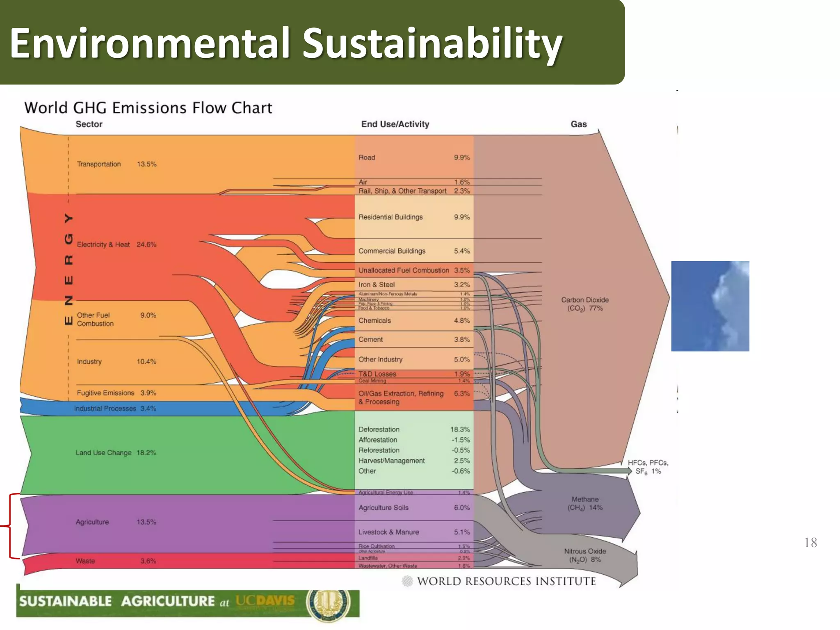The image size is (840, 630).
Task: Click slide page number 18
Action: [810, 543]
